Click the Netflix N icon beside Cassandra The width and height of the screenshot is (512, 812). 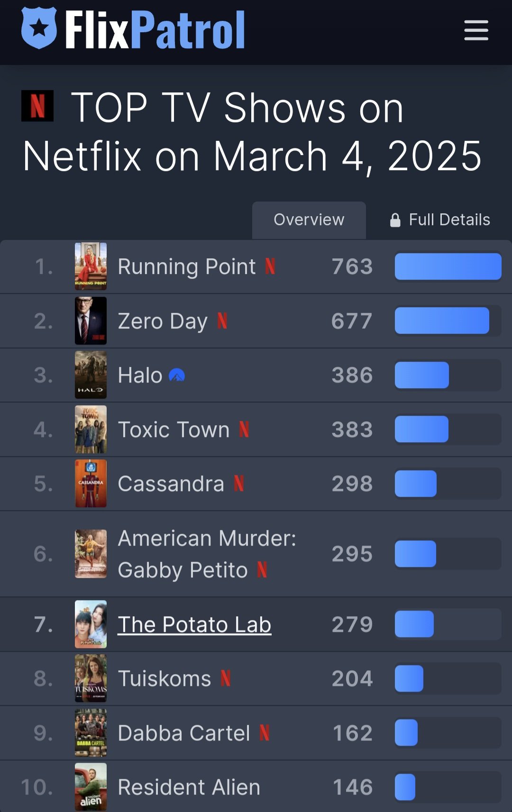239,484
